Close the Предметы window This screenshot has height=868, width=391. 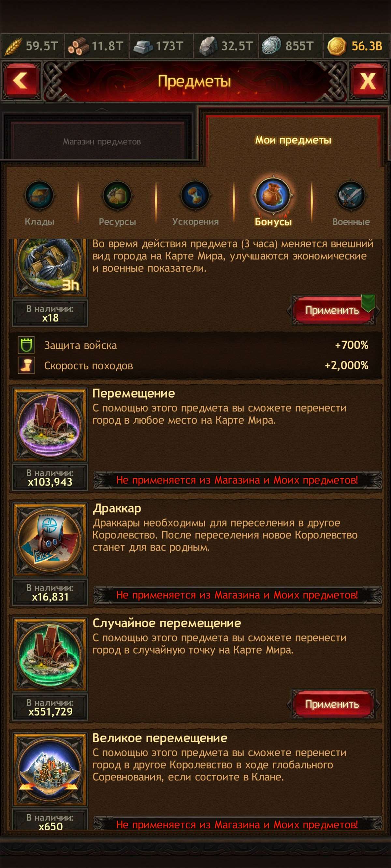pos(368,81)
